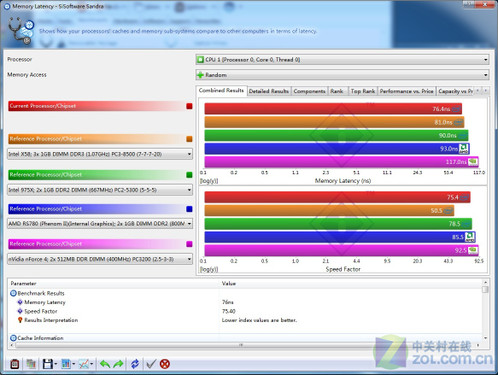Click the results list scrollbar down arrow
Image resolution: width=498 pixels, height=375 pixels.
tap(485, 338)
